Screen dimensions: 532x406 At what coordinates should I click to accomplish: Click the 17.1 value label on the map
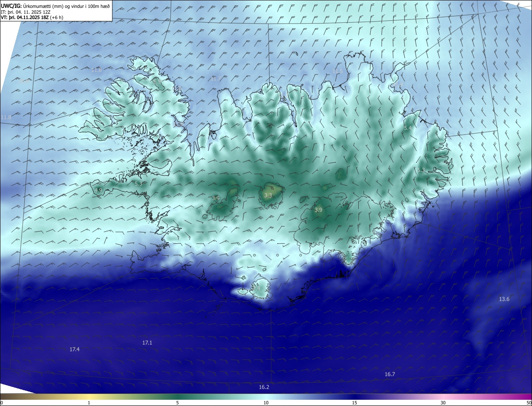coord(147,343)
